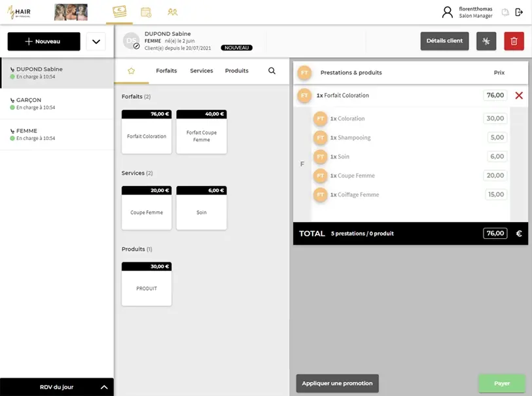
Task: Select the GARÇON ticket in list
Action: pyautogui.click(x=57, y=103)
